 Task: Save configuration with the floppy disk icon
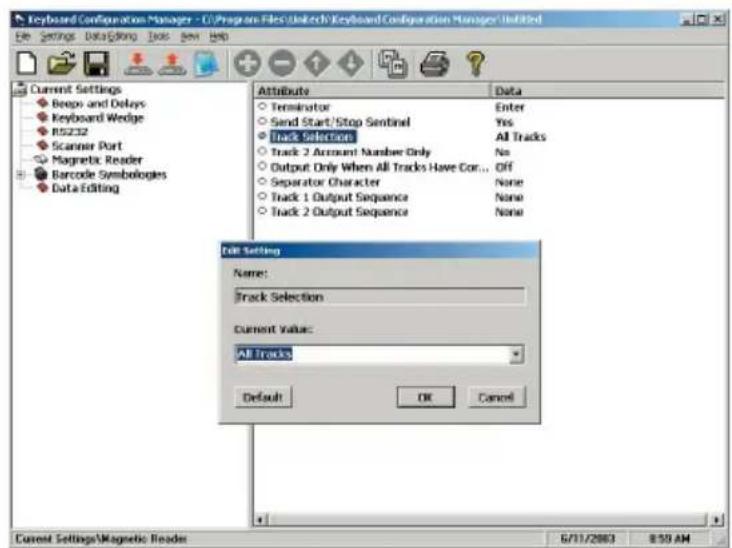coord(96,63)
